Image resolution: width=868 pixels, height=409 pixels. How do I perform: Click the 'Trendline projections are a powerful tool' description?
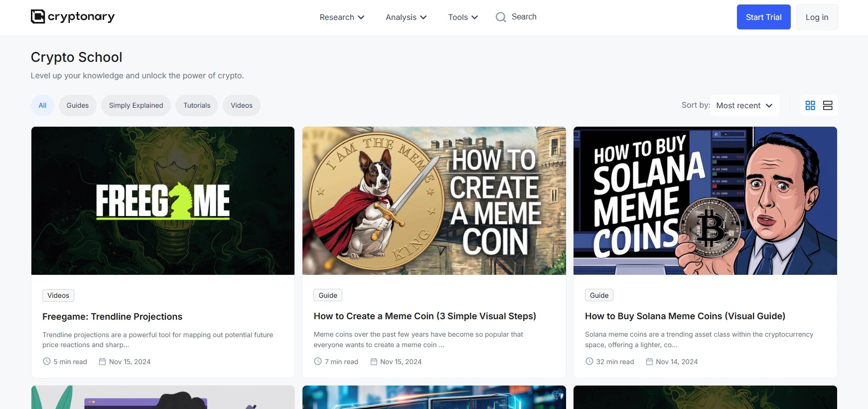click(157, 340)
